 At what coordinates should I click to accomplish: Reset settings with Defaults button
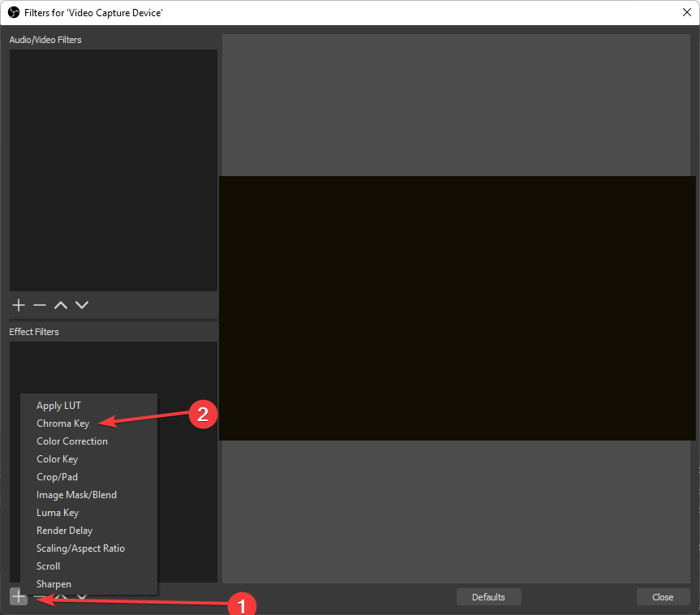[x=488, y=597]
